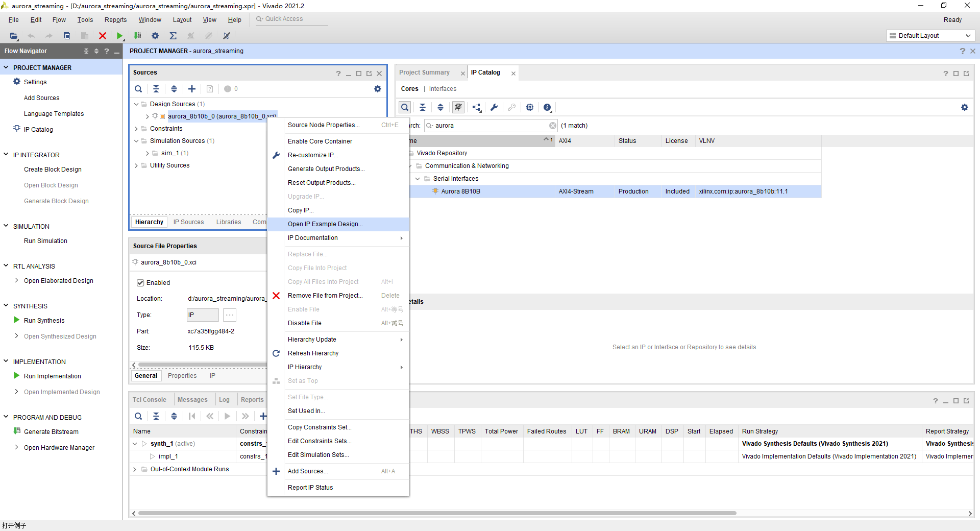Click the Settings gear in the main toolbar
The height and width of the screenshot is (531, 980).
coord(155,36)
